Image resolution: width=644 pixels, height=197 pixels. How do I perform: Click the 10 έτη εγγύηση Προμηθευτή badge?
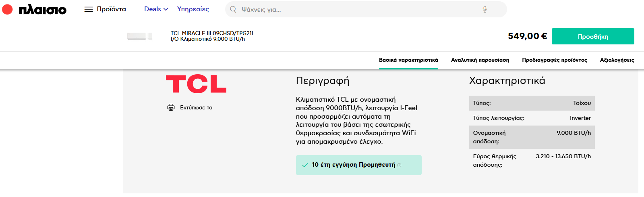(359, 165)
